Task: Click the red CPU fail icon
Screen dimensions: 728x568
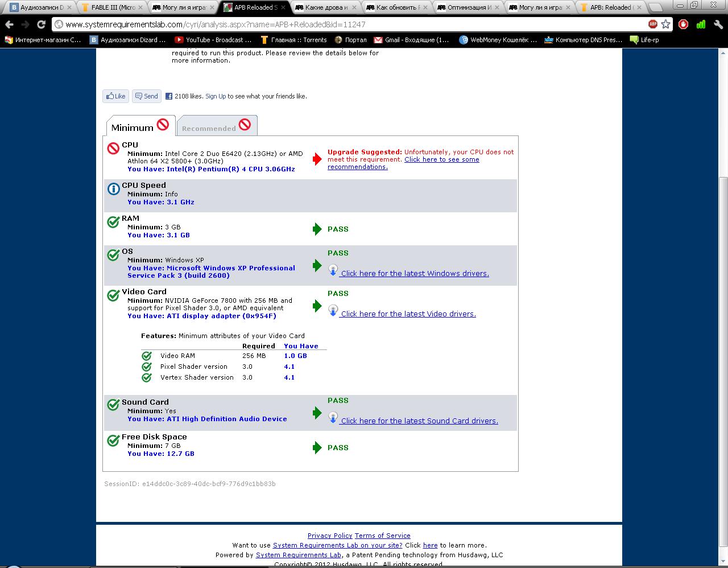Action: [113, 149]
